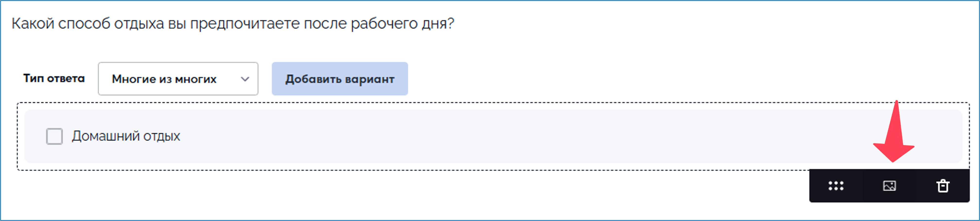The width and height of the screenshot is (980, 221).
Task: Tick the 'Домашний отдых' checkbox
Action: 54,136
